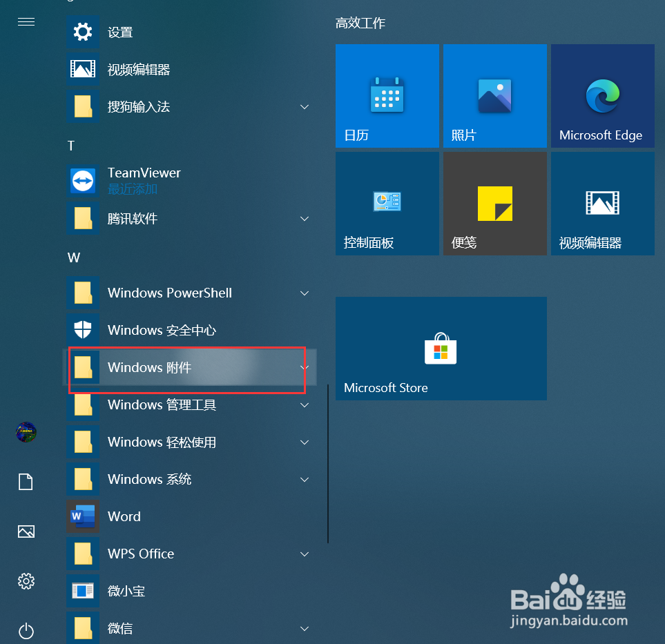Launch the 日历 tile

(387, 96)
